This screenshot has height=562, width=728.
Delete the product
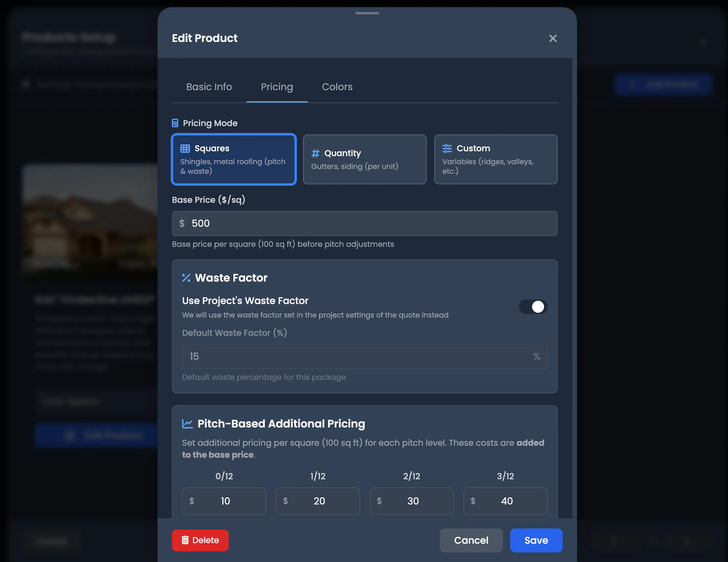(200, 540)
